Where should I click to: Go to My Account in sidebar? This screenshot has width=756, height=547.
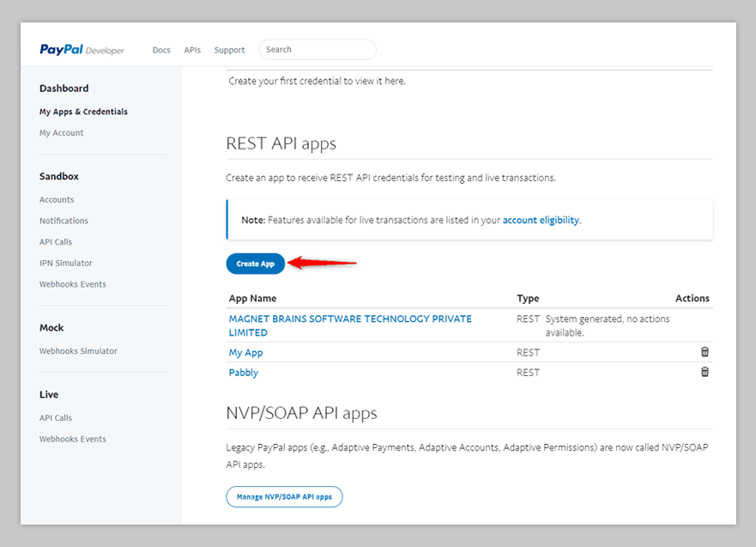(62, 133)
